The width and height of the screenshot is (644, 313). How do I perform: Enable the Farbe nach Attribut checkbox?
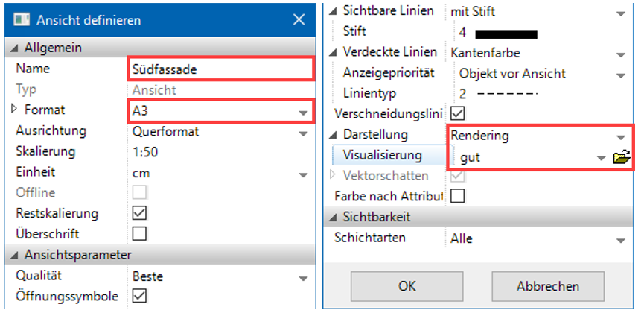pyautogui.click(x=458, y=196)
